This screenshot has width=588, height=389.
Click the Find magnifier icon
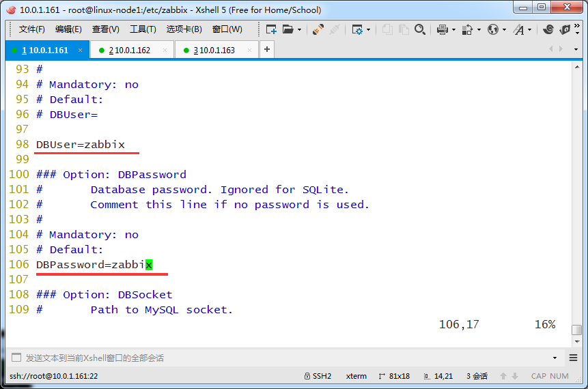pyautogui.click(x=420, y=29)
